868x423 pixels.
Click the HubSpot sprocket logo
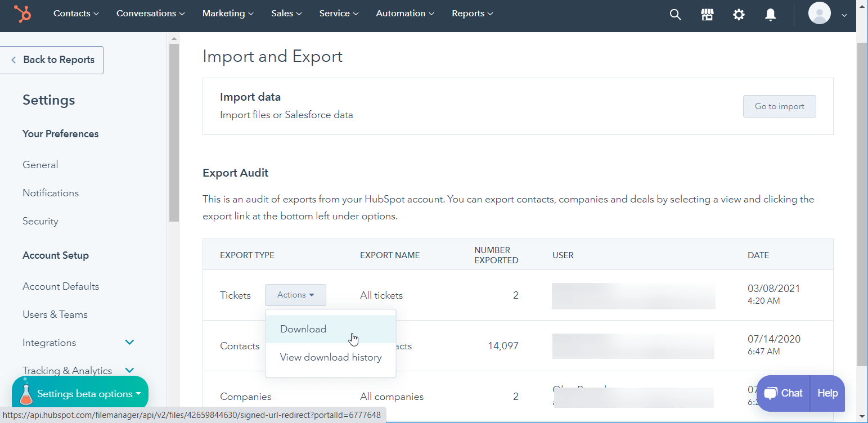(22, 14)
